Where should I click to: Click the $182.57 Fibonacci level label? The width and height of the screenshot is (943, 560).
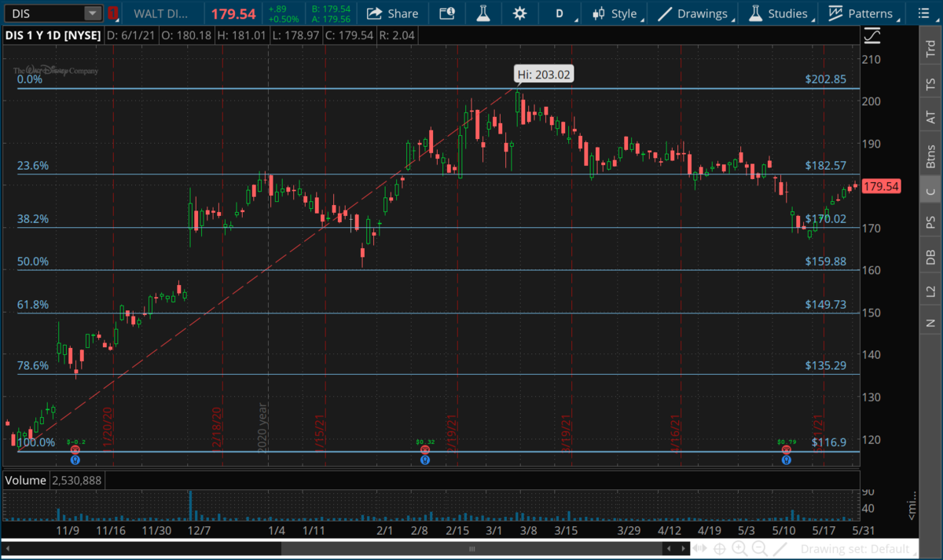827,166
